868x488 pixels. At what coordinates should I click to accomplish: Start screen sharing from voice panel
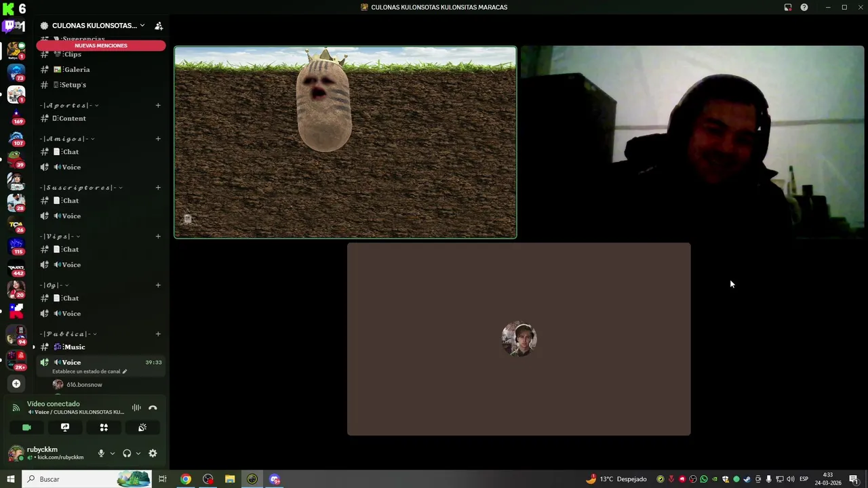coord(65,428)
